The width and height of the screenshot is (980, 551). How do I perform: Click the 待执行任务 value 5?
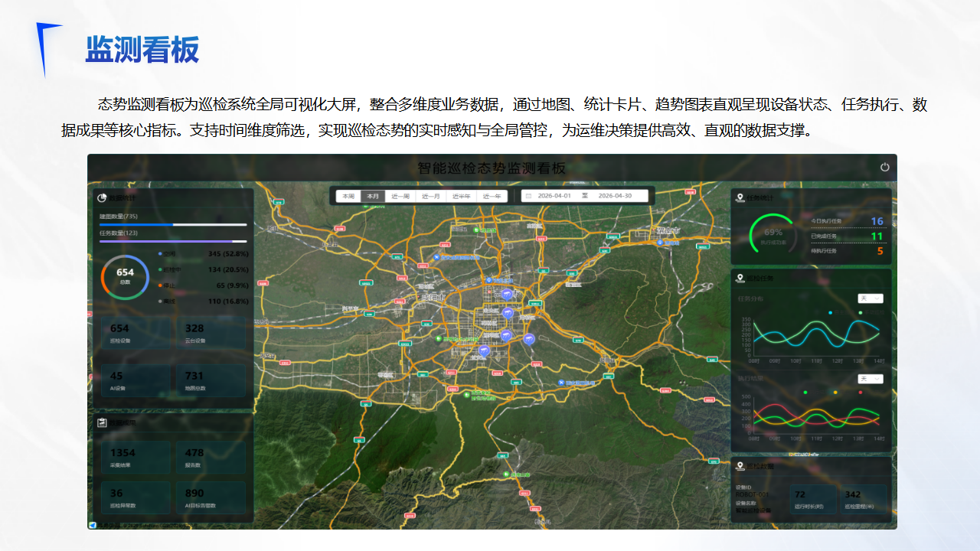click(880, 251)
